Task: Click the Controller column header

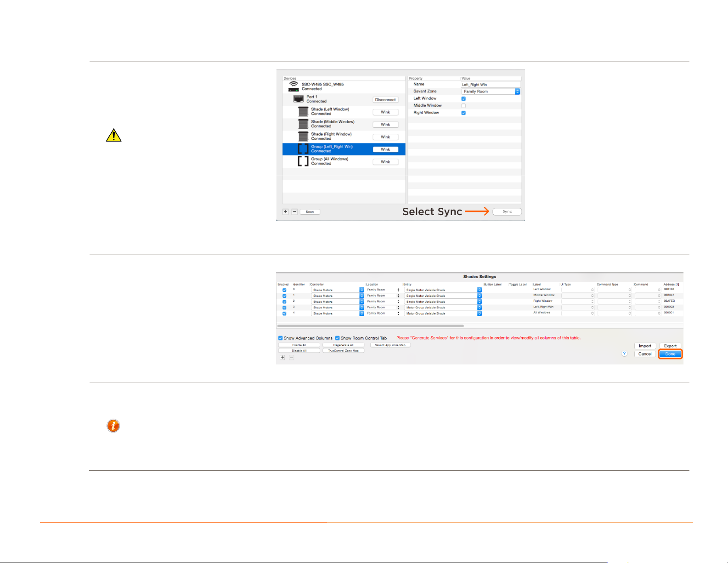Action: [x=317, y=284]
